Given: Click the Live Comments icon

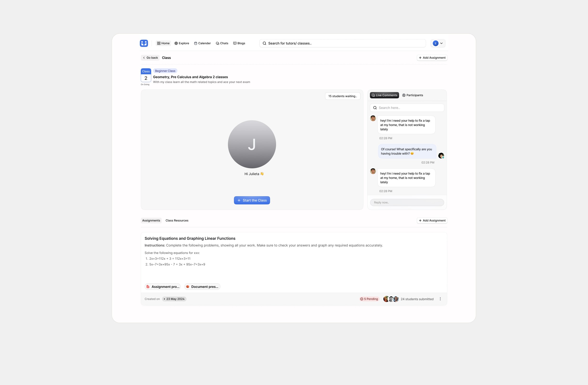Looking at the screenshot, I should [x=373, y=95].
